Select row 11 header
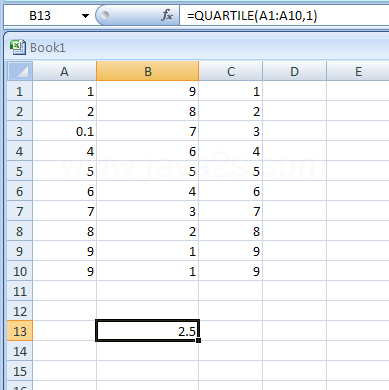The height and width of the screenshot is (390, 389). pyautogui.click(x=20, y=291)
